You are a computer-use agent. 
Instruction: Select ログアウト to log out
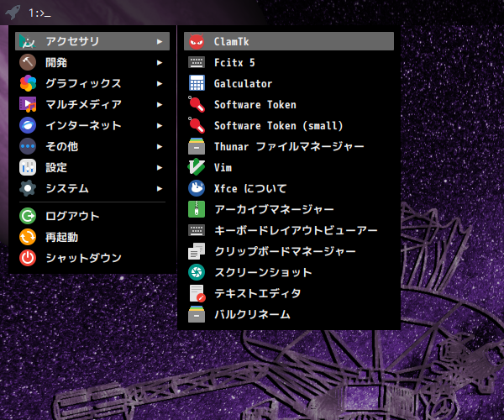pyautogui.click(x=92, y=216)
